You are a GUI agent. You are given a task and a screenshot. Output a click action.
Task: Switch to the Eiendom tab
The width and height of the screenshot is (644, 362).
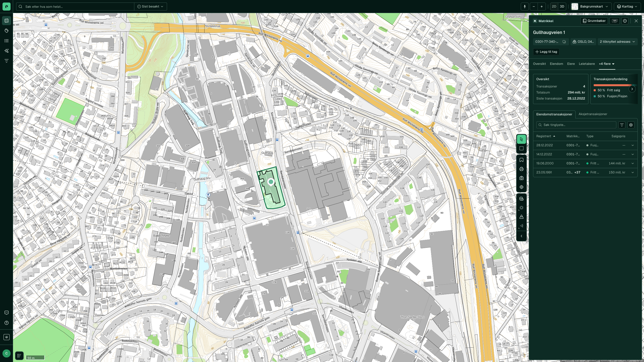[556, 64]
